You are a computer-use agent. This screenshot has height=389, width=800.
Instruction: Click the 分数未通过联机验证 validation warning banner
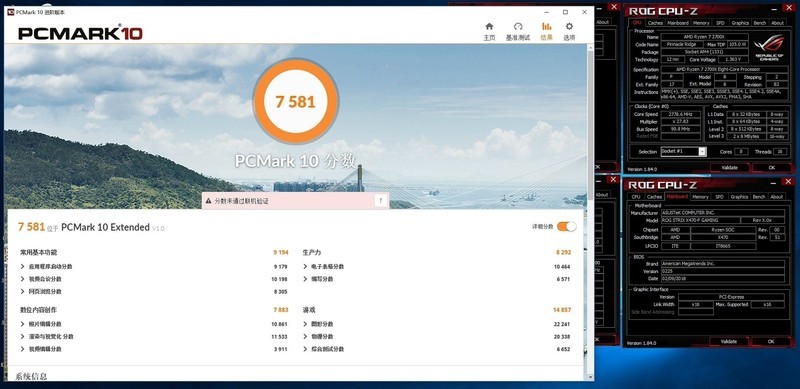pos(295,201)
